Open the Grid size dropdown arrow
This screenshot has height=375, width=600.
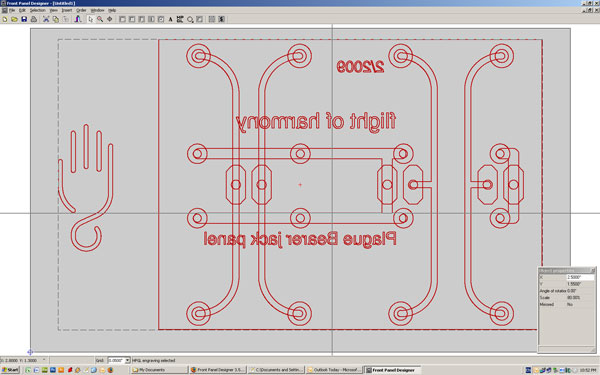pyautogui.click(x=127, y=360)
